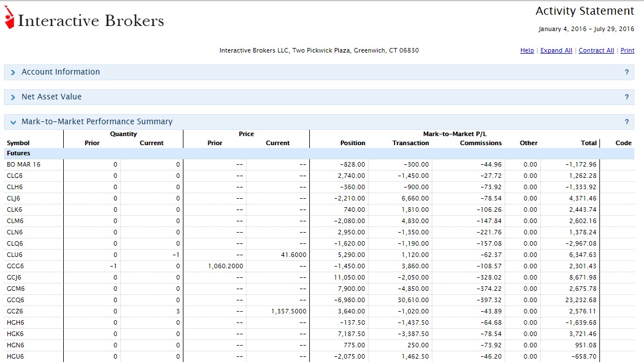Expand the Account Information section
The image size is (644, 362).
(13, 72)
